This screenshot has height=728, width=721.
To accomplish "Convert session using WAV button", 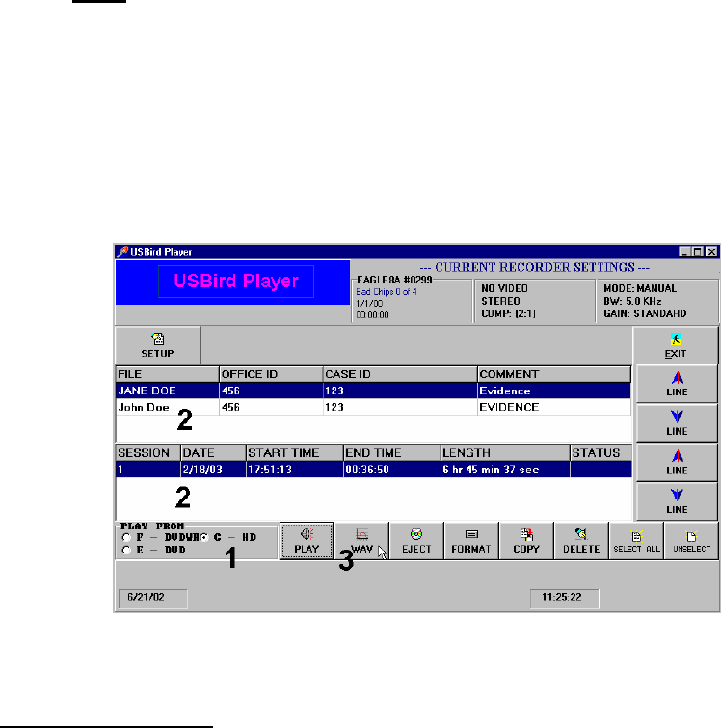I will pos(361,541).
